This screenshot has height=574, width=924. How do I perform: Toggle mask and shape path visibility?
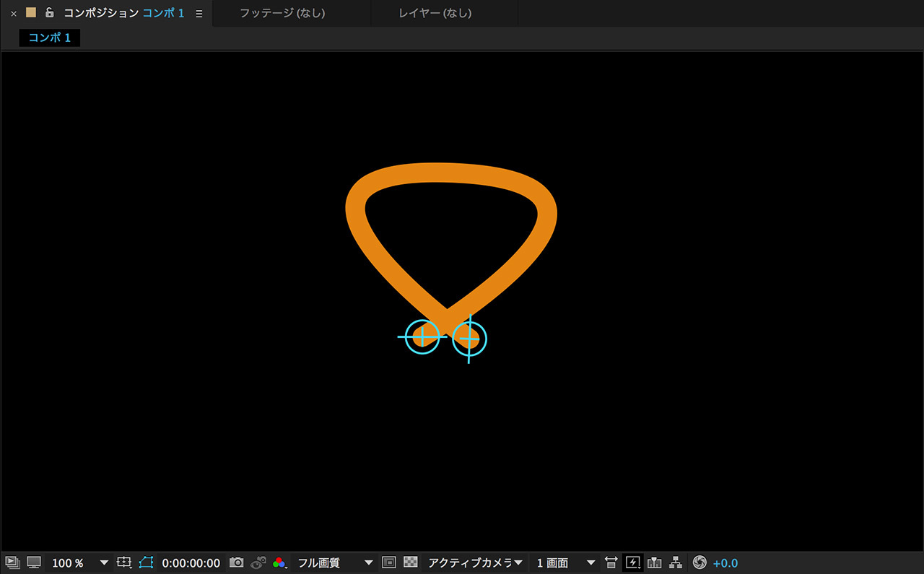pyautogui.click(x=147, y=562)
